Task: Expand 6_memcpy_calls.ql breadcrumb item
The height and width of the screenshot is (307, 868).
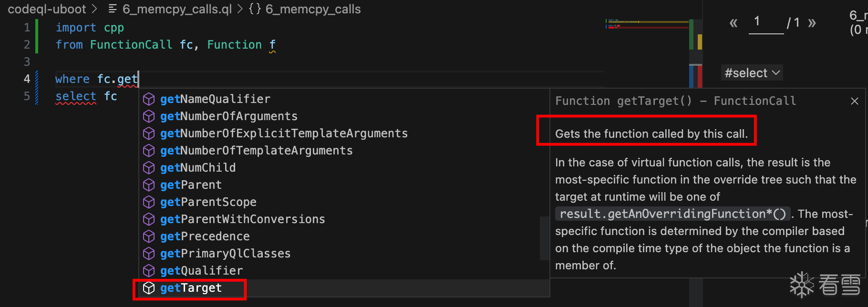Action: click(x=176, y=9)
